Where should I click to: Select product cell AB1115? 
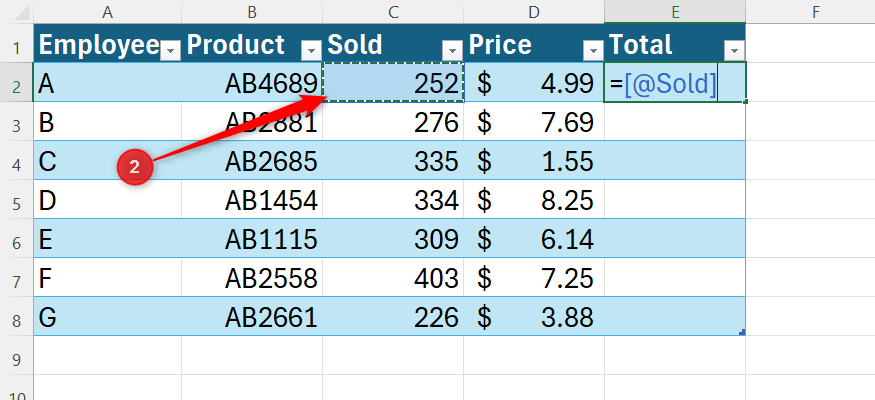click(x=252, y=239)
